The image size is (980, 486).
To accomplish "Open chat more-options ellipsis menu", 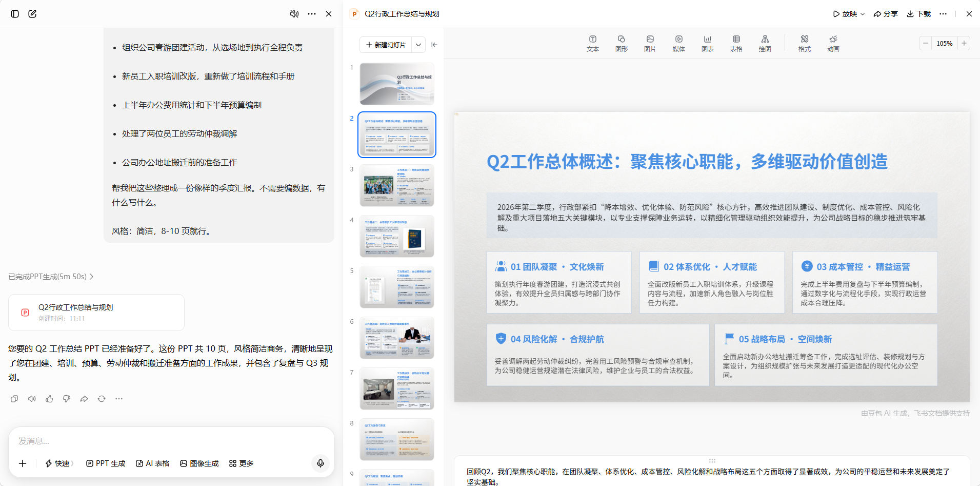I will (x=312, y=14).
